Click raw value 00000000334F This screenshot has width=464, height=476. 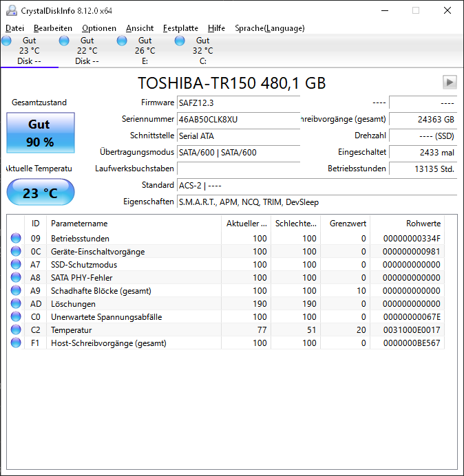coord(412,239)
